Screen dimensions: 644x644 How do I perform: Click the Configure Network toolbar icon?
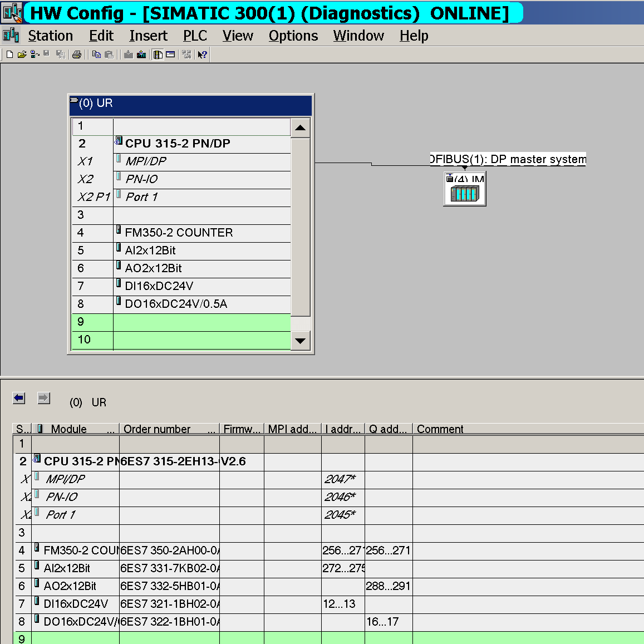(186, 55)
